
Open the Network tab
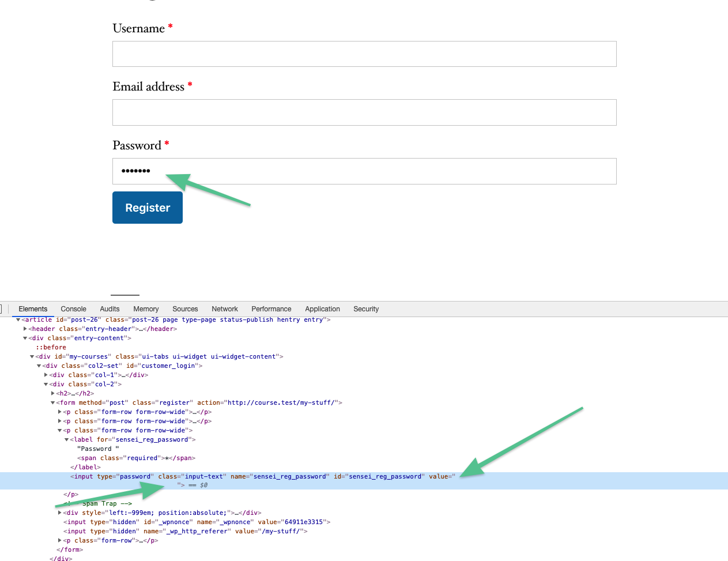(x=224, y=309)
